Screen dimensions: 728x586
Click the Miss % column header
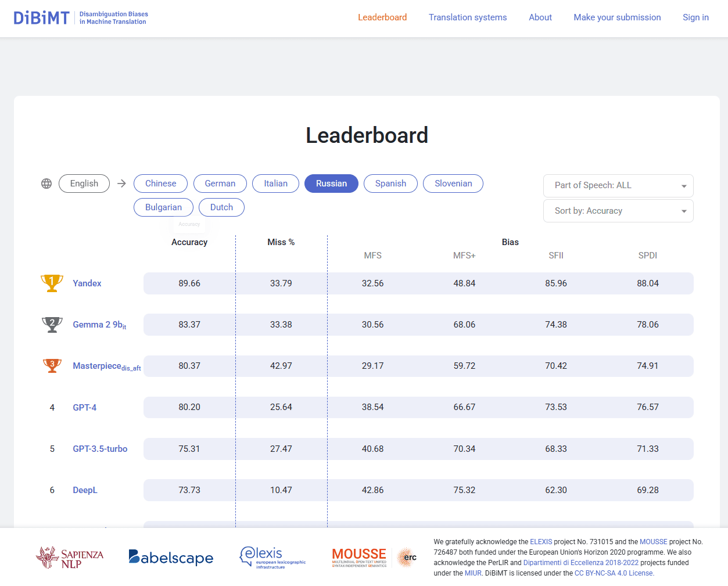click(x=281, y=242)
